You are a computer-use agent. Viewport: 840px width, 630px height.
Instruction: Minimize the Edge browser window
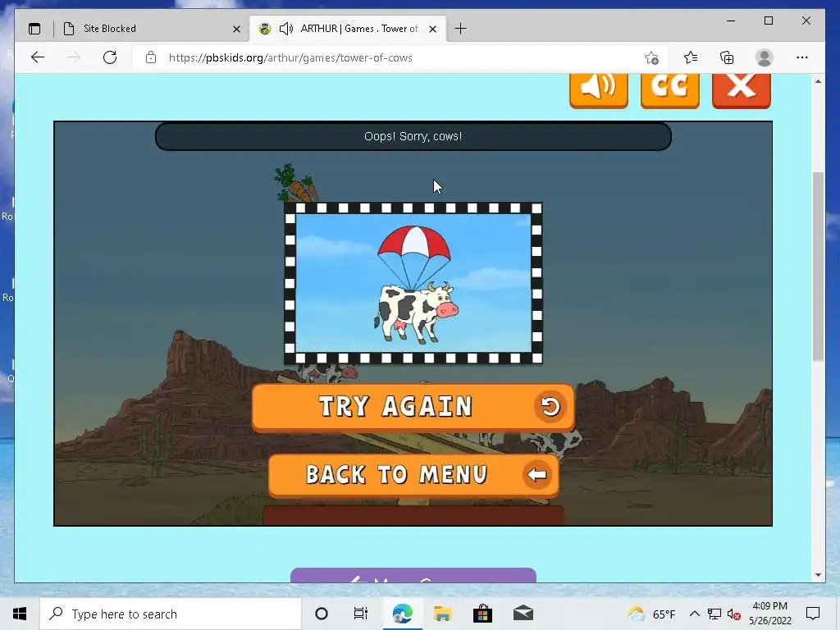731,21
